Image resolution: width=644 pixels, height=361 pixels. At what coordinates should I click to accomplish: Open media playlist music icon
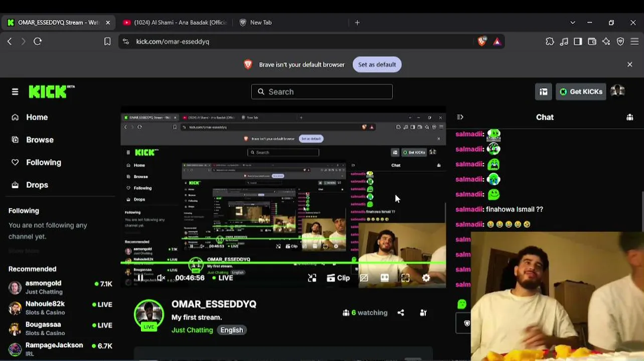(x=564, y=42)
